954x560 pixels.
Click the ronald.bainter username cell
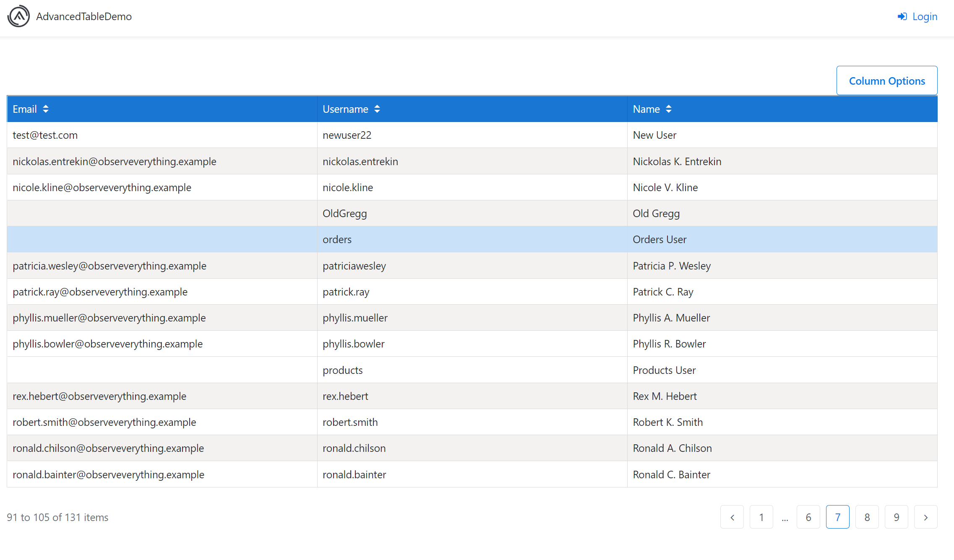point(472,474)
